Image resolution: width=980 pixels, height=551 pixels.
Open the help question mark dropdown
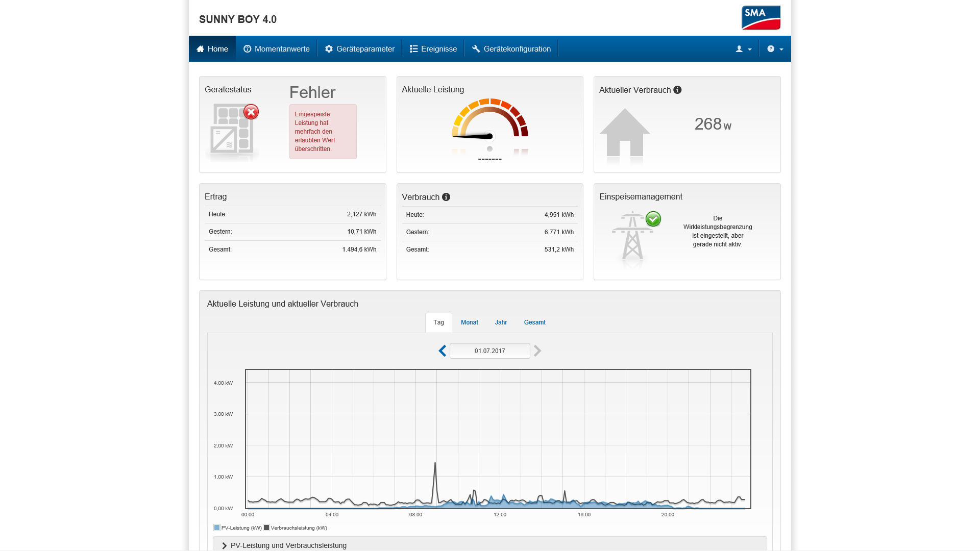tap(775, 49)
